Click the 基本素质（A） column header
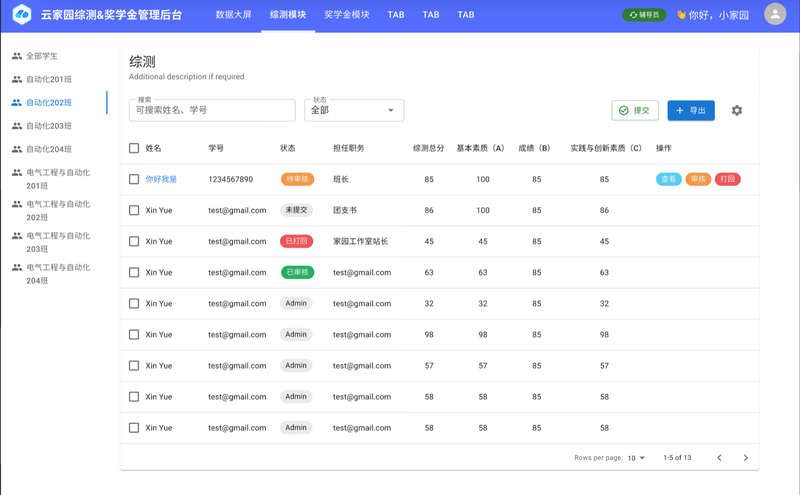 (x=480, y=148)
